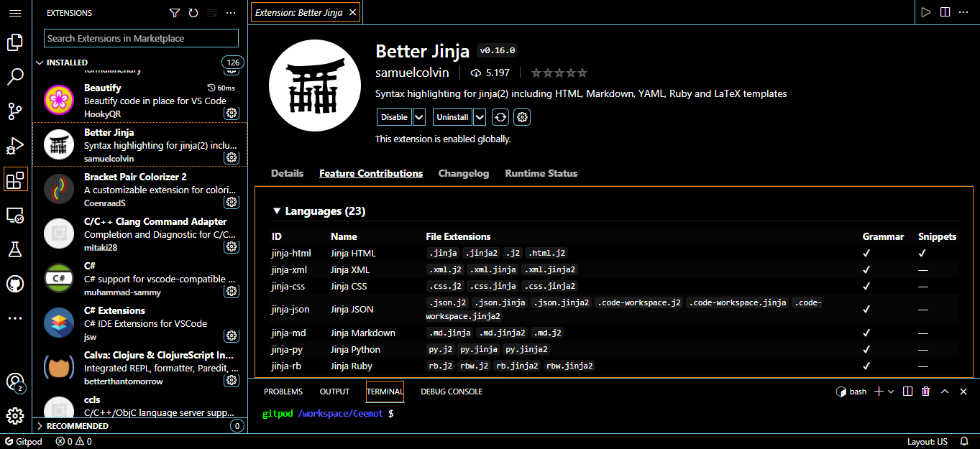Select Calva: Clojure & ClojureScript extension item
Image resolution: width=980 pixels, height=449 pixels.
click(x=139, y=369)
